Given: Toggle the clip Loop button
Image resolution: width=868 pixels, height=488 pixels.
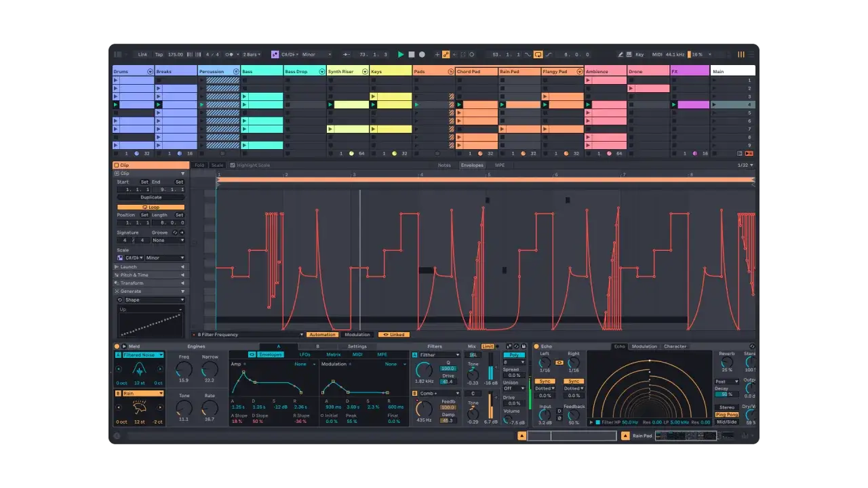Looking at the screenshot, I should pyautogui.click(x=151, y=207).
